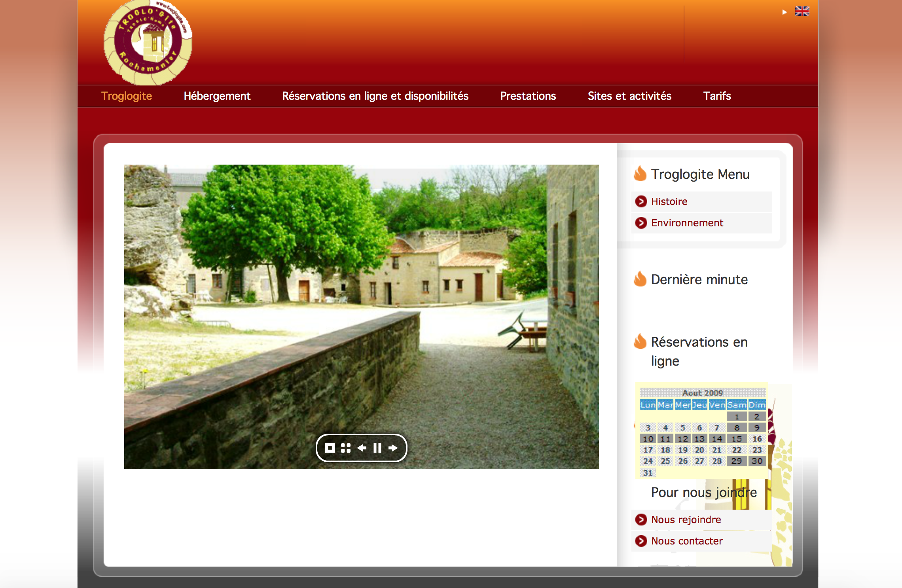Click the arrow icon next to Nous contacter
This screenshot has width=902, height=588.
point(641,541)
